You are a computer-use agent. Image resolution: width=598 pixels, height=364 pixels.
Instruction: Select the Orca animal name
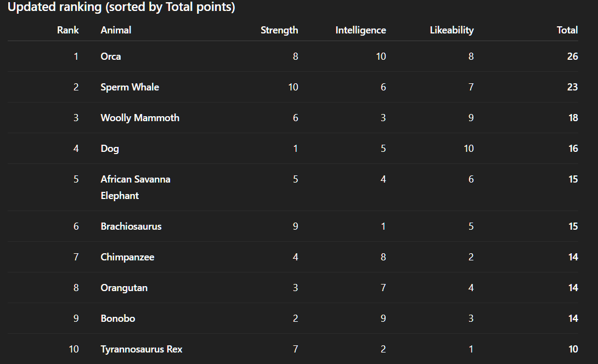tap(111, 56)
